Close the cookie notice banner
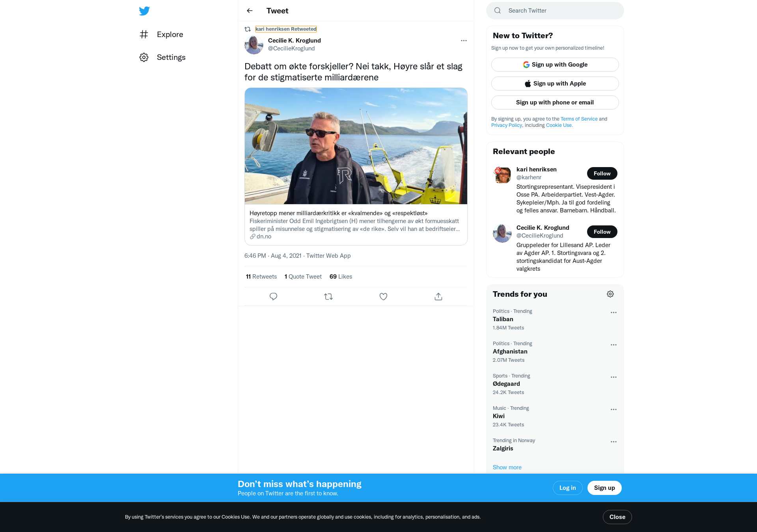The image size is (757, 532). click(x=617, y=517)
